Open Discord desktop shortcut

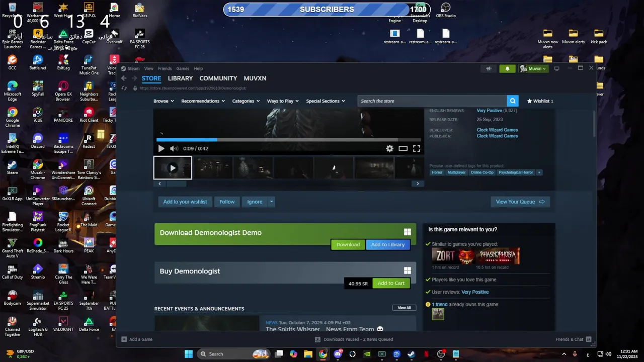38,141
